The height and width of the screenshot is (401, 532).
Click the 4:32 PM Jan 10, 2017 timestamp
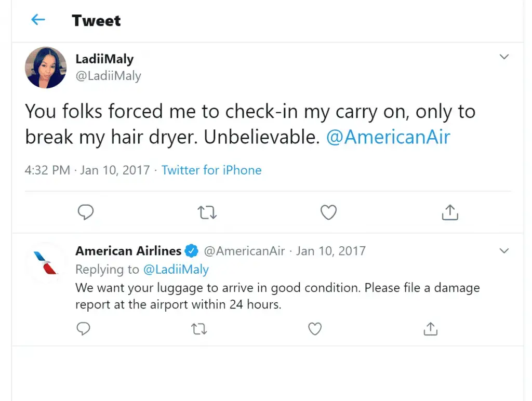(x=87, y=170)
